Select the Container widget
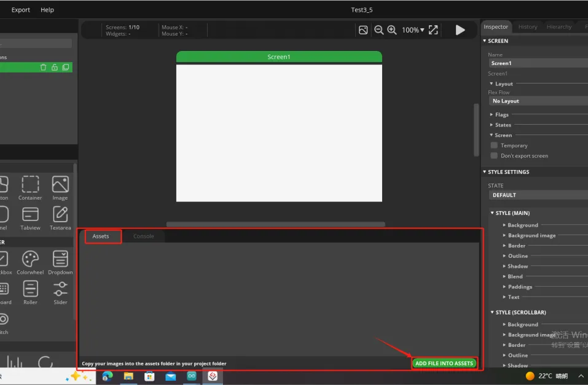The image size is (588, 385). point(30,185)
